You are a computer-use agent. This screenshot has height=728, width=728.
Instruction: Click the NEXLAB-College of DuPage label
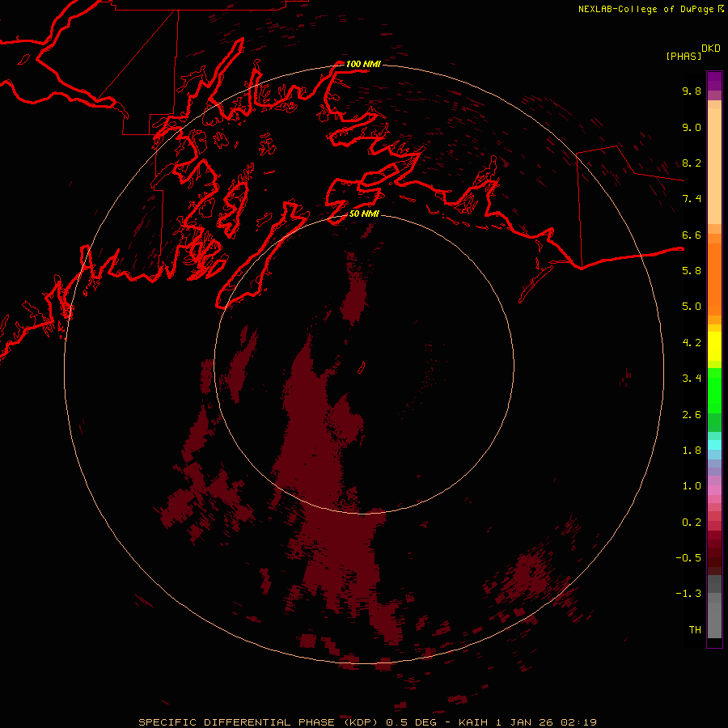click(x=645, y=9)
